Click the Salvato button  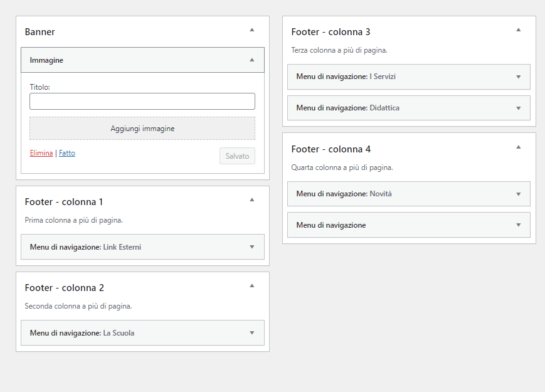click(237, 156)
